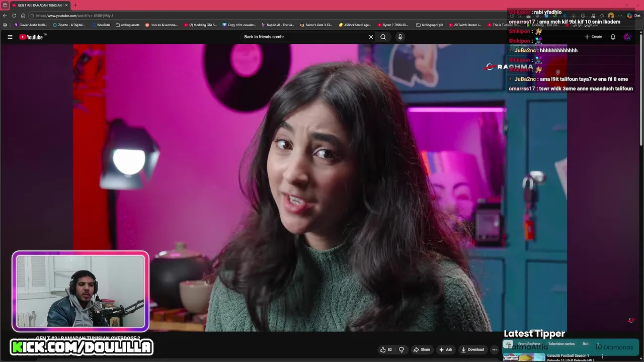Viewport: 644px width, 362px height.
Task: Open the Create video menu
Action: tap(593, 37)
